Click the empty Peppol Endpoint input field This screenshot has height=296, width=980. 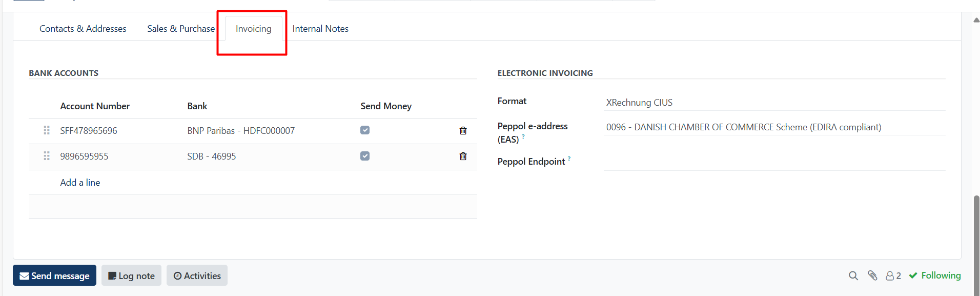(774, 162)
